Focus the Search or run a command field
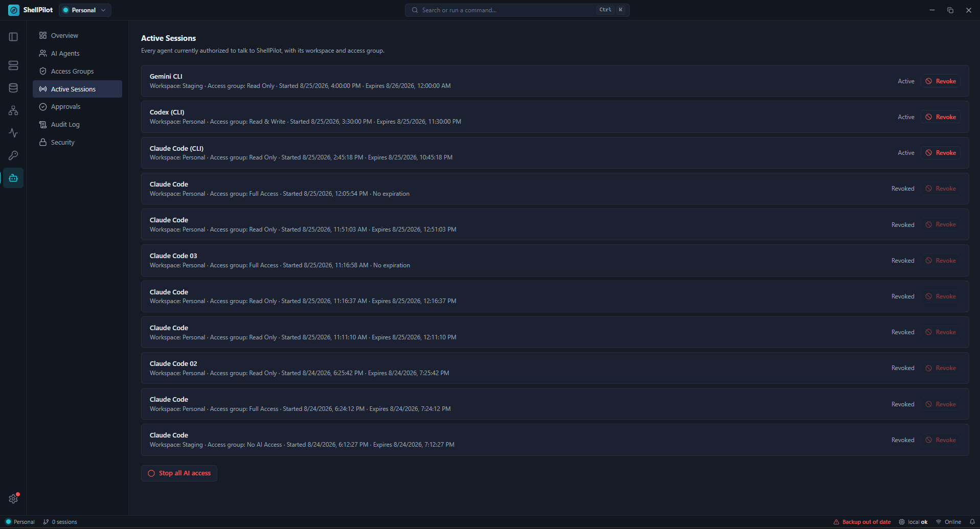980x529 pixels. coord(517,10)
